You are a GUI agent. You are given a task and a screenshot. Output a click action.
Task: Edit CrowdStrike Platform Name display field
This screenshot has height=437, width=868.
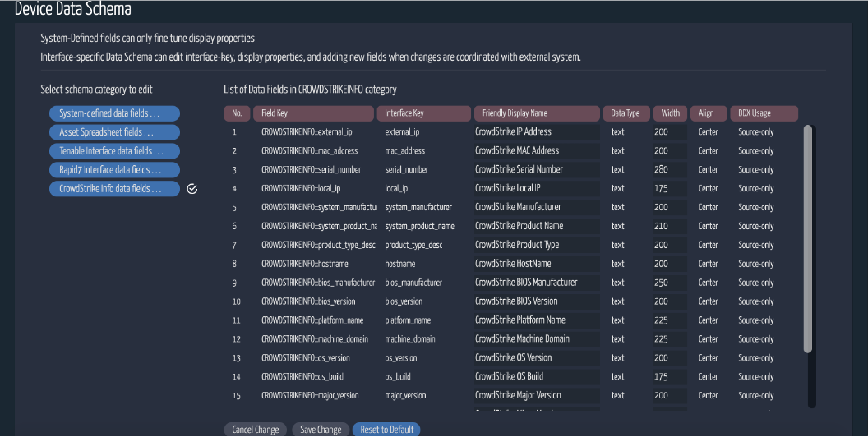[537, 320]
